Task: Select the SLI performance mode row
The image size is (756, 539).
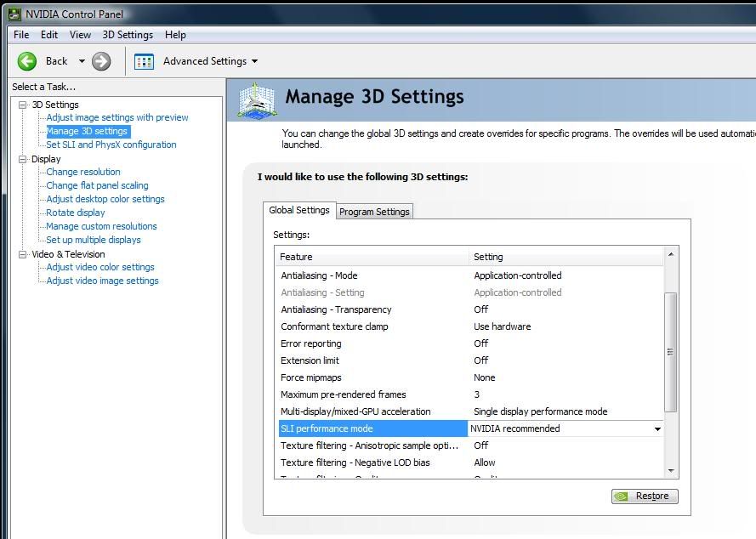Action: click(x=471, y=428)
